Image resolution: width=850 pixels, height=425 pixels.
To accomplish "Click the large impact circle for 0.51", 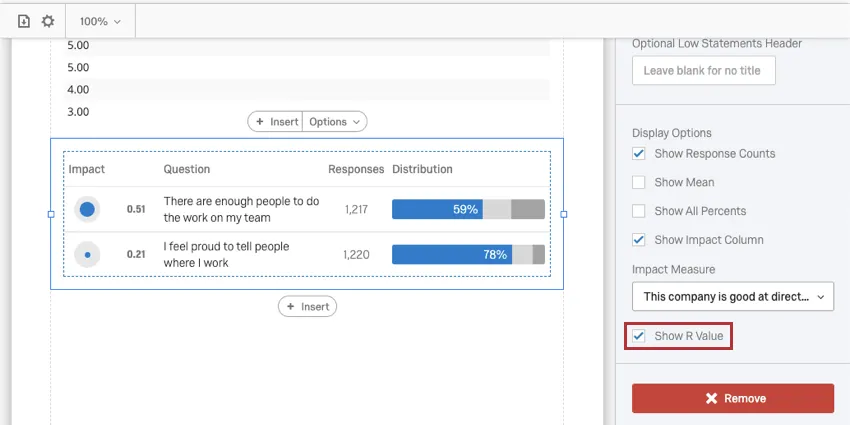I will 87,210.
